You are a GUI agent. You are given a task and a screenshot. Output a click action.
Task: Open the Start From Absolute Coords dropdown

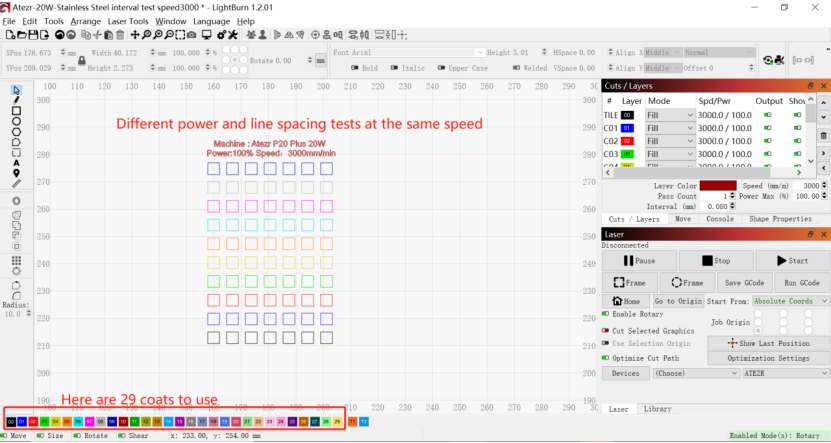pos(791,301)
